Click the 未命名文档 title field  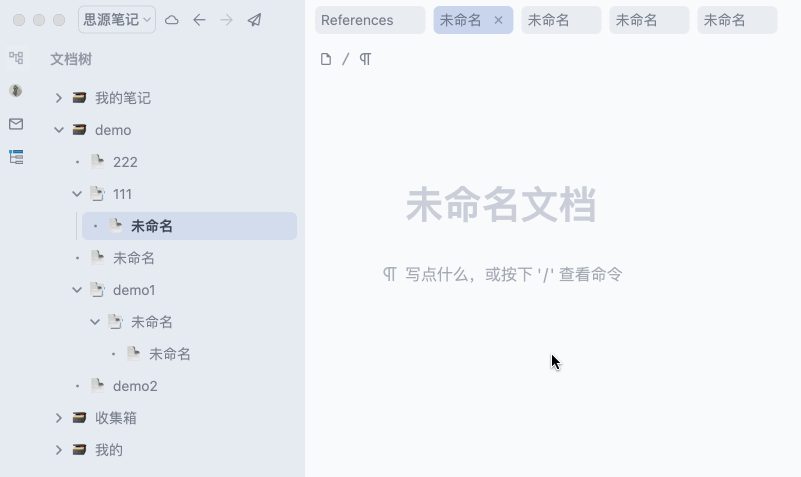click(501, 204)
